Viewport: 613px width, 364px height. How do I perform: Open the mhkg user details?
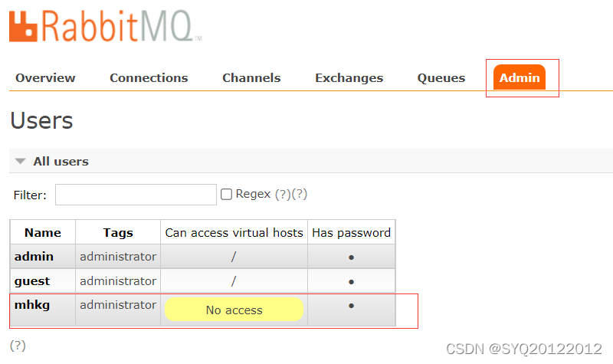coord(32,305)
